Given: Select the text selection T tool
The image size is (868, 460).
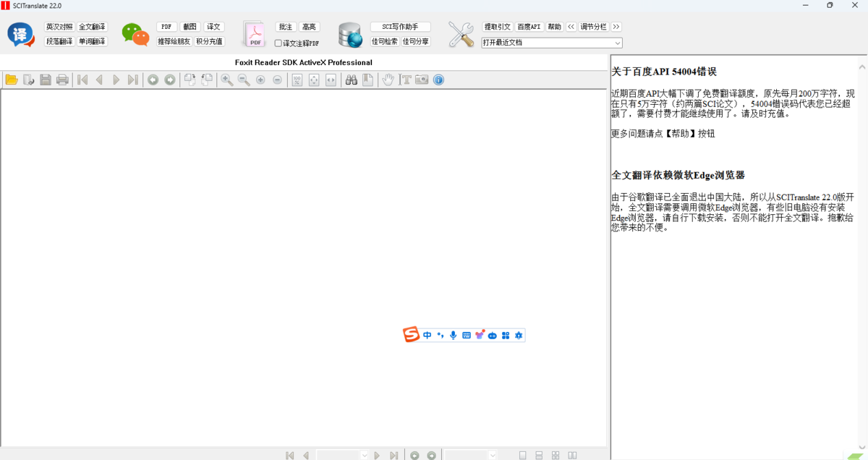Looking at the screenshot, I should [x=405, y=80].
